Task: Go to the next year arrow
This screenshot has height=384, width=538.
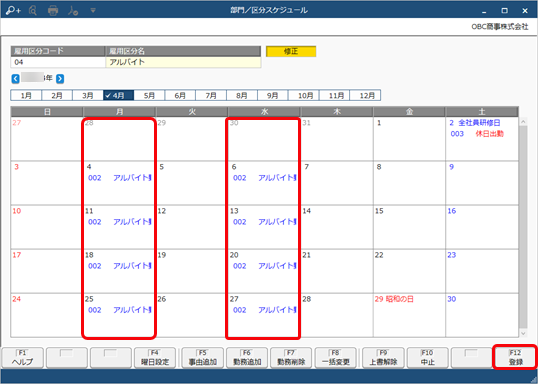Action: 60,79
